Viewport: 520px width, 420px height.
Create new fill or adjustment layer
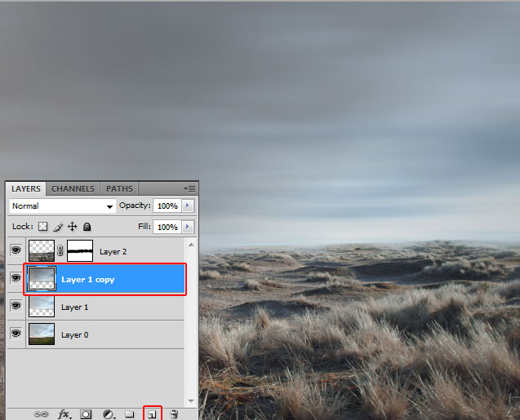point(109,414)
